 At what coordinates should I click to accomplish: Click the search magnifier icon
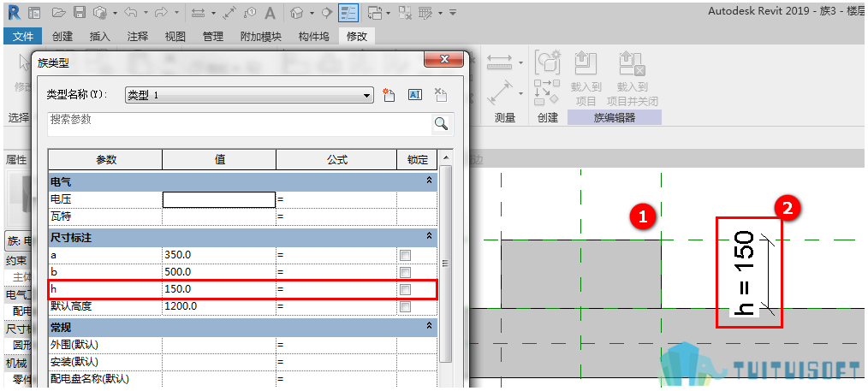(441, 124)
